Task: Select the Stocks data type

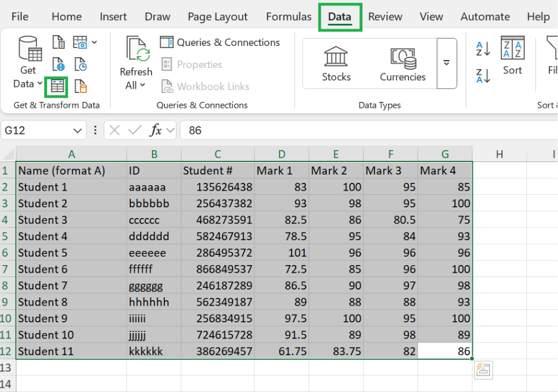Action: click(336, 64)
